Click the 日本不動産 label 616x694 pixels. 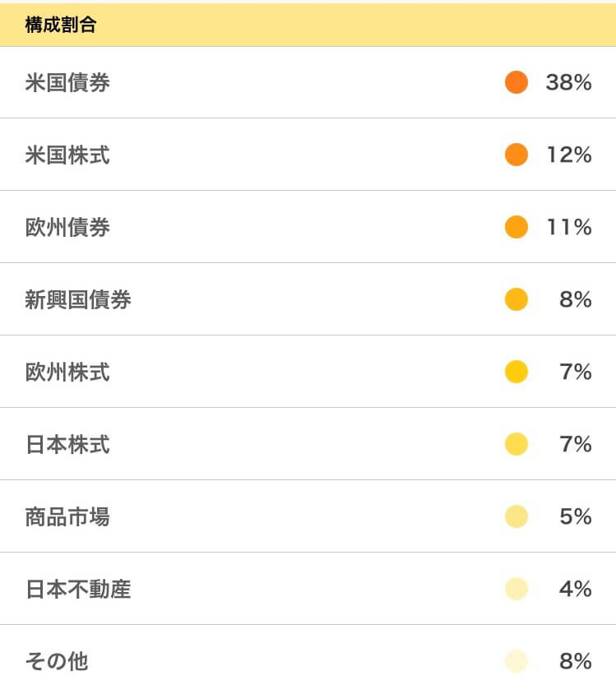[78, 590]
